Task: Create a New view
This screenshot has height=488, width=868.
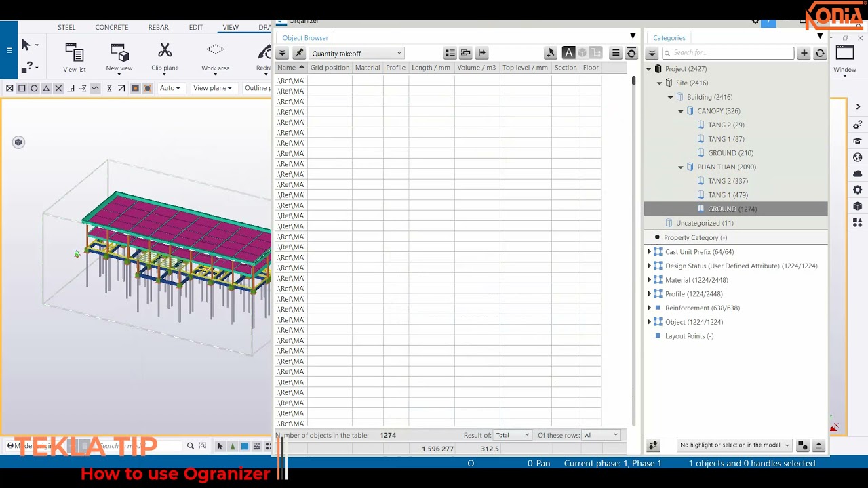Action: [x=119, y=57]
